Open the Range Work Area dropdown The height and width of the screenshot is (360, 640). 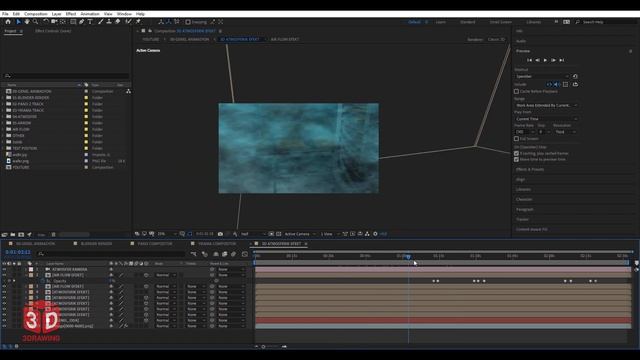pyautogui.click(x=547, y=105)
